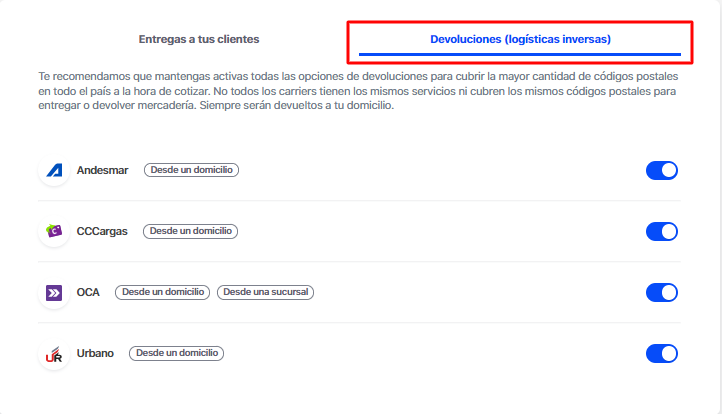722x414 pixels.
Task: Switch off Urbano returns toggle
Action: [662, 353]
